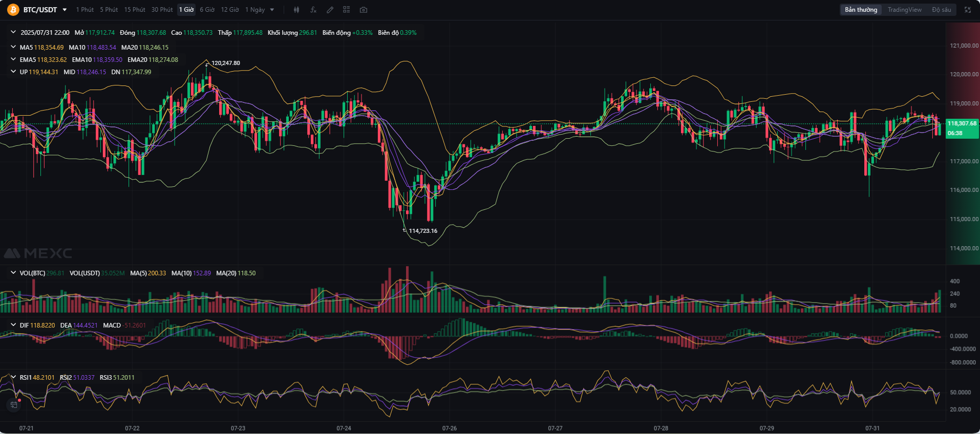
Task: Collapse the RSI1 indicator legend
Action: pos(13,377)
